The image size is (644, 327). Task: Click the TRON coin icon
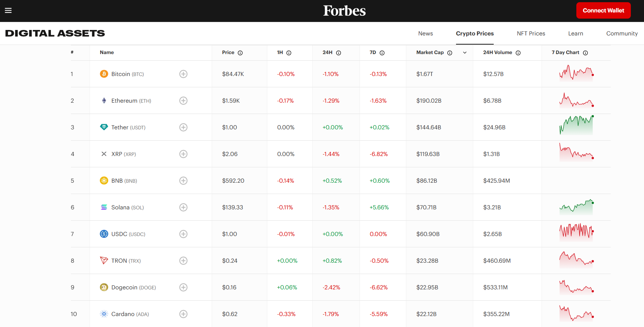[x=104, y=261]
